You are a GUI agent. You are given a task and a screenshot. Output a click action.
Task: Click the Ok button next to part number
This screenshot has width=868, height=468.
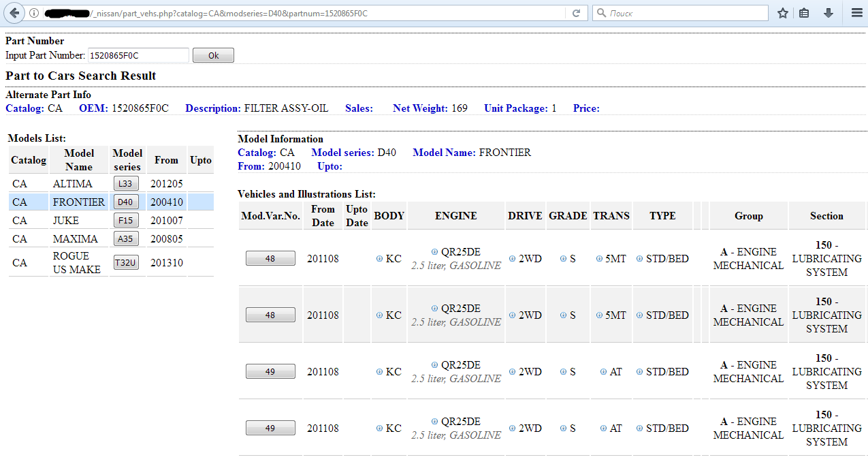point(213,55)
